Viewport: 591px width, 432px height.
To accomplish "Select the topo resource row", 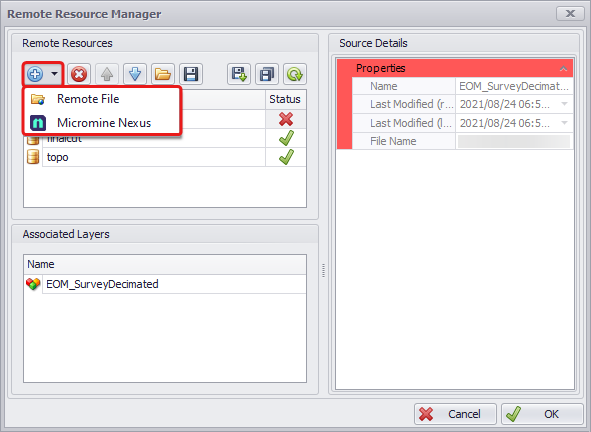I will (165, 157).
